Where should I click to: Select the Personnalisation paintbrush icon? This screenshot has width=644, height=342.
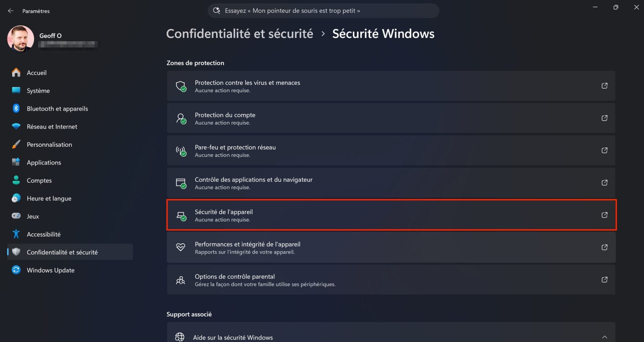16,144
